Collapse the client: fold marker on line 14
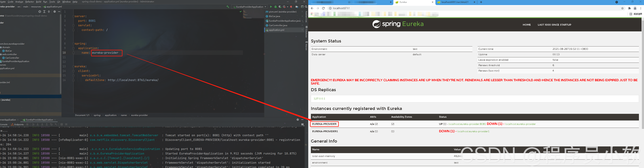 tap(74, 71)
